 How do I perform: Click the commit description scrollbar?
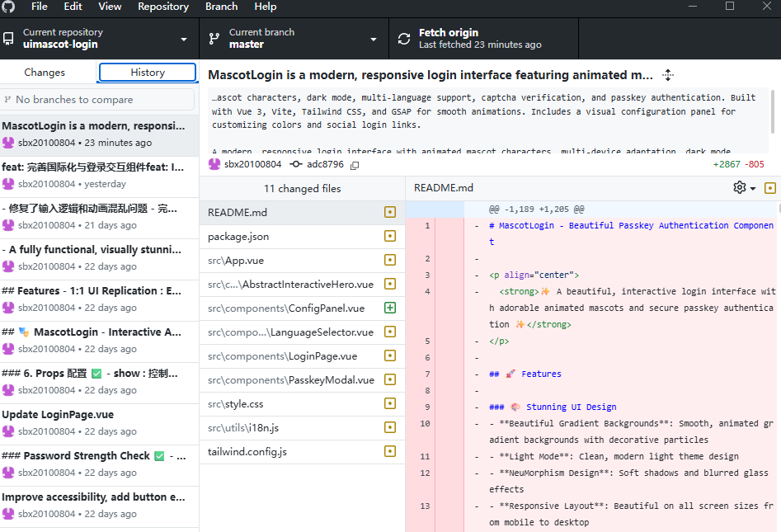[774, 112]
